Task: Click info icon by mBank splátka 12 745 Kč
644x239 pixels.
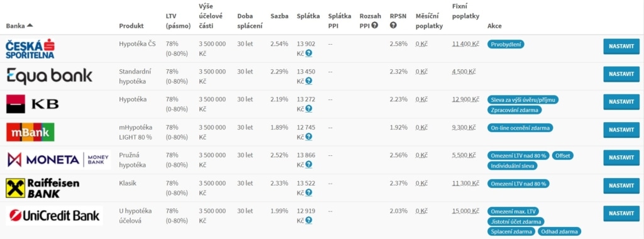Action: click(308, 136)
